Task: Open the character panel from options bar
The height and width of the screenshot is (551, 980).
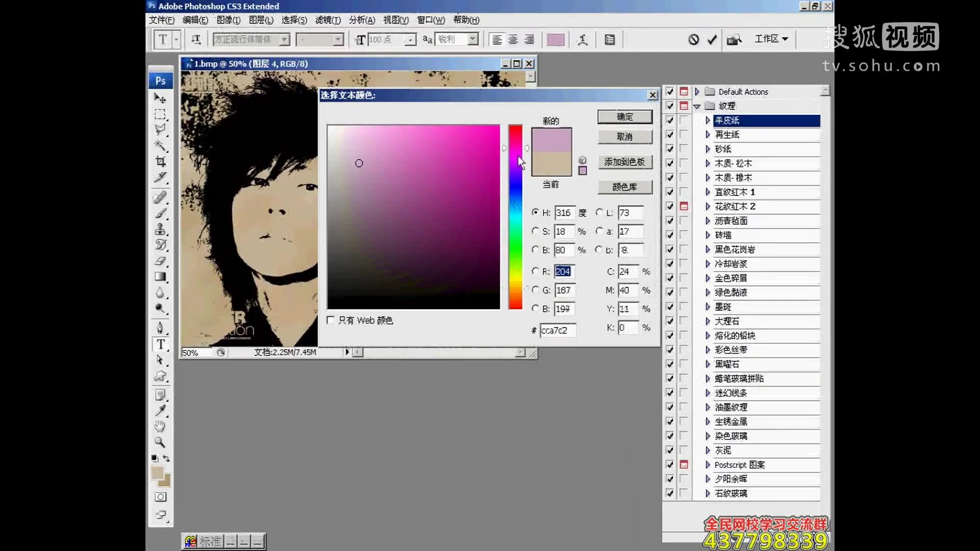Action: [x=609, y=39]
